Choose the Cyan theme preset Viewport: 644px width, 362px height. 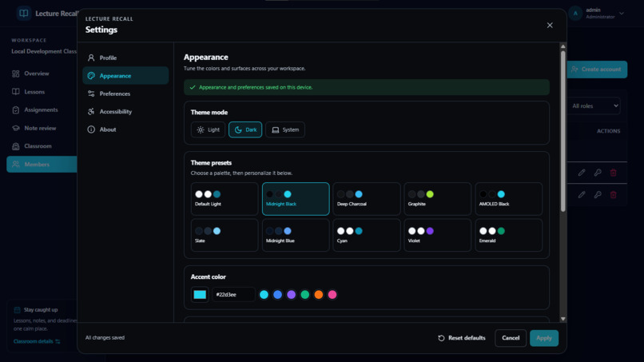coord(367,235)
